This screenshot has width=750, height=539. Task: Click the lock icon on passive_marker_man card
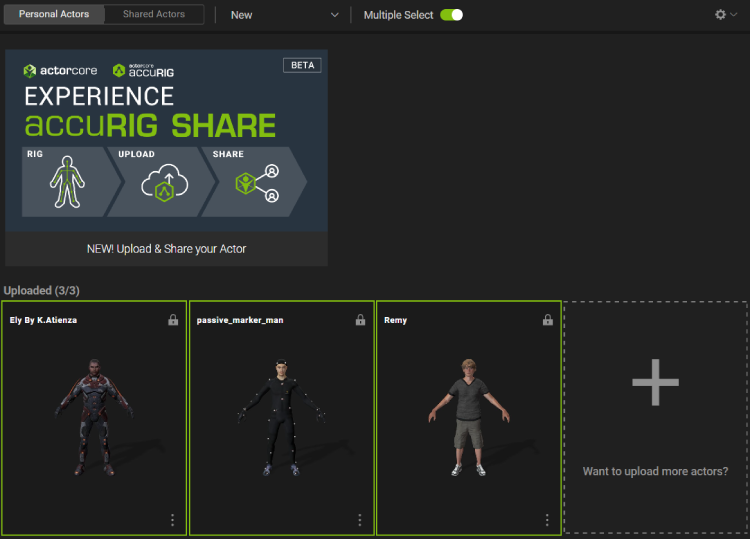(360, 320)
